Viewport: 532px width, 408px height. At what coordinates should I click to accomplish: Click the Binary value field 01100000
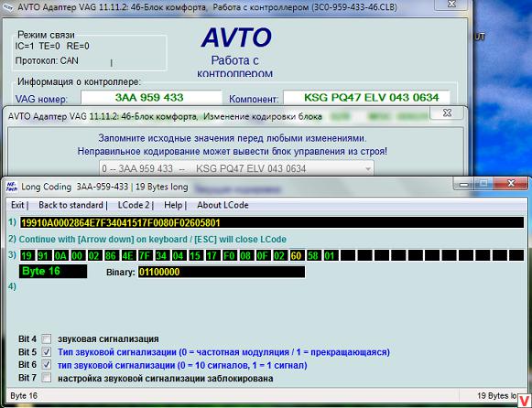coord(222,272)
